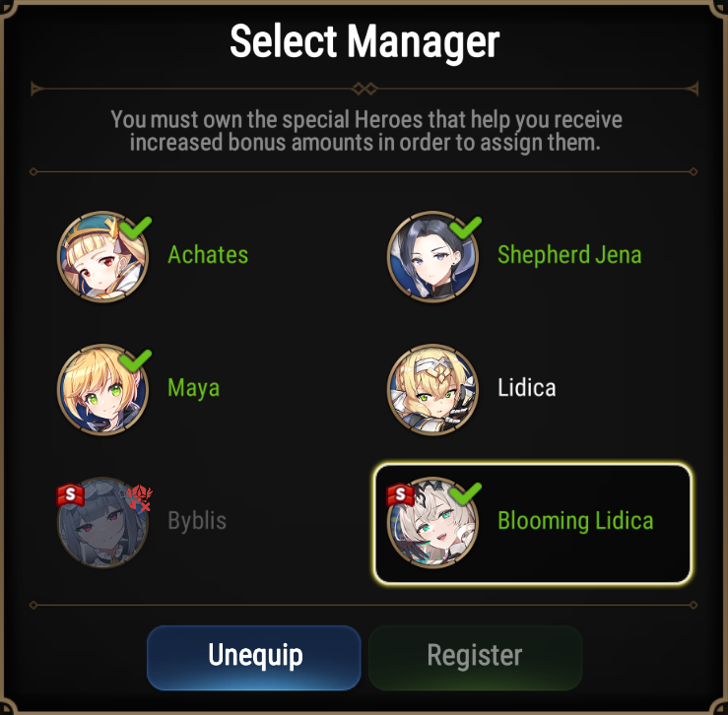This screenshot has height=715, width=728.
Task: Select Lidica's round portrait
Action: pos(432,390)
